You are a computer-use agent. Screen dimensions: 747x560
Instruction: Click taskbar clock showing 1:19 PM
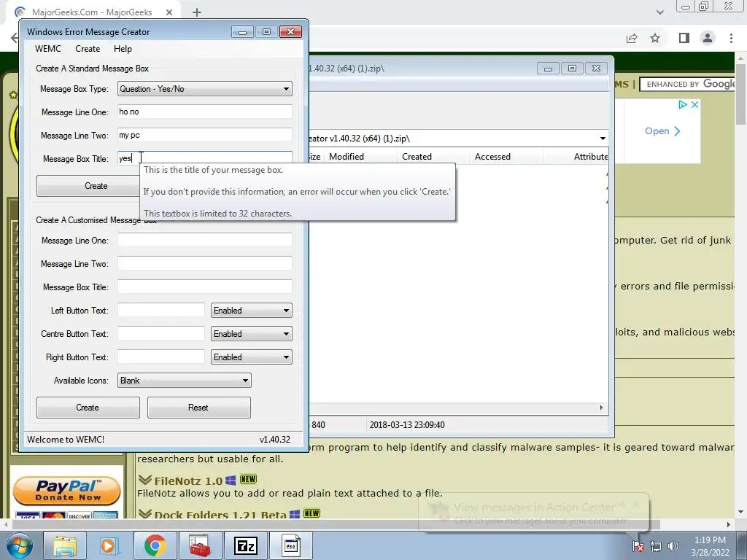(x=710, y=546)
